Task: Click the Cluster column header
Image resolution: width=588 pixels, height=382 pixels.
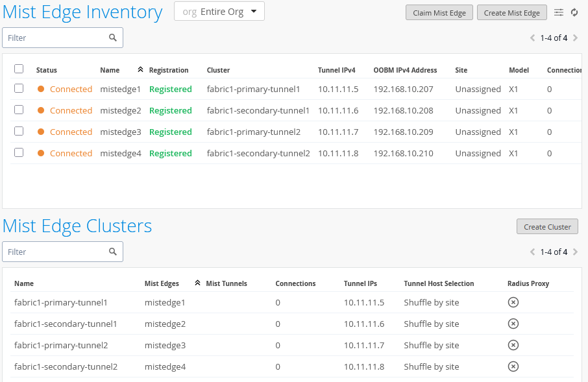Action: coord(218,70)
